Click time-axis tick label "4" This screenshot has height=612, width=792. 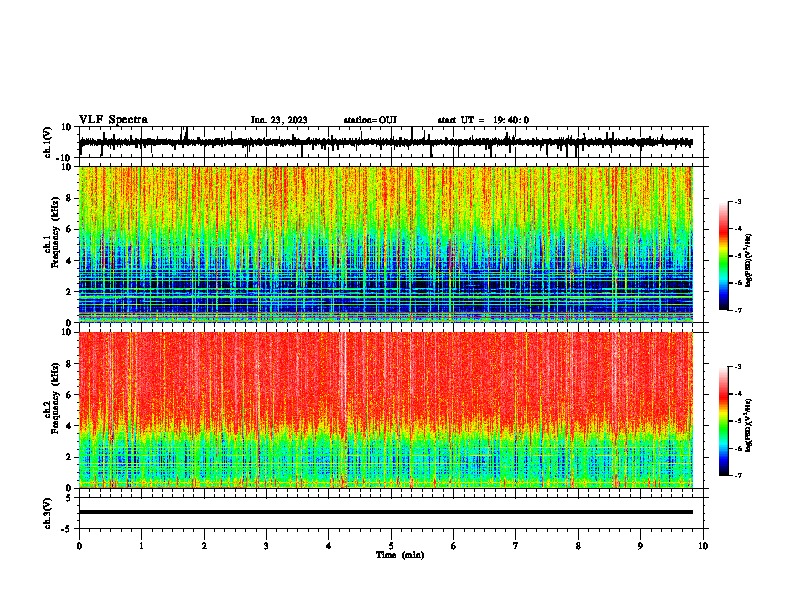pyautogui.click(x=329, y=546)
